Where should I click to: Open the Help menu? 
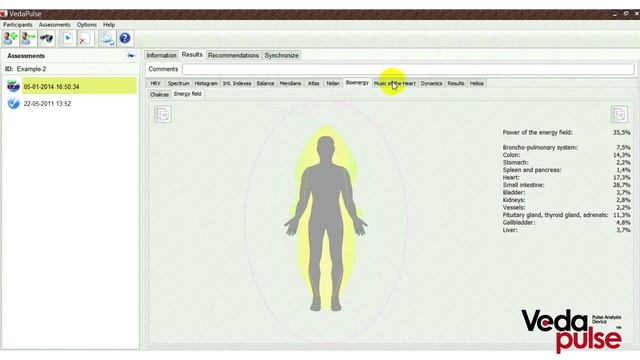[x=109, y=25]
